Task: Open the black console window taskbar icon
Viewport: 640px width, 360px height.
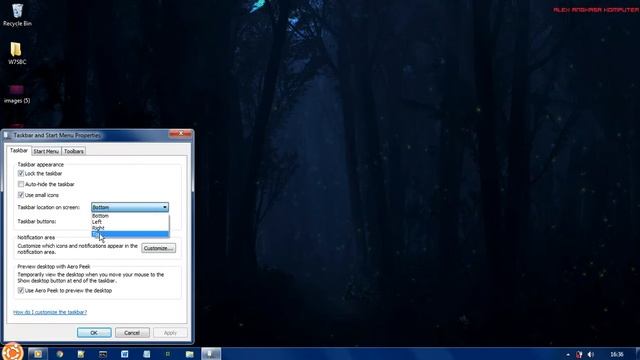Action: (x=103, y=354)
